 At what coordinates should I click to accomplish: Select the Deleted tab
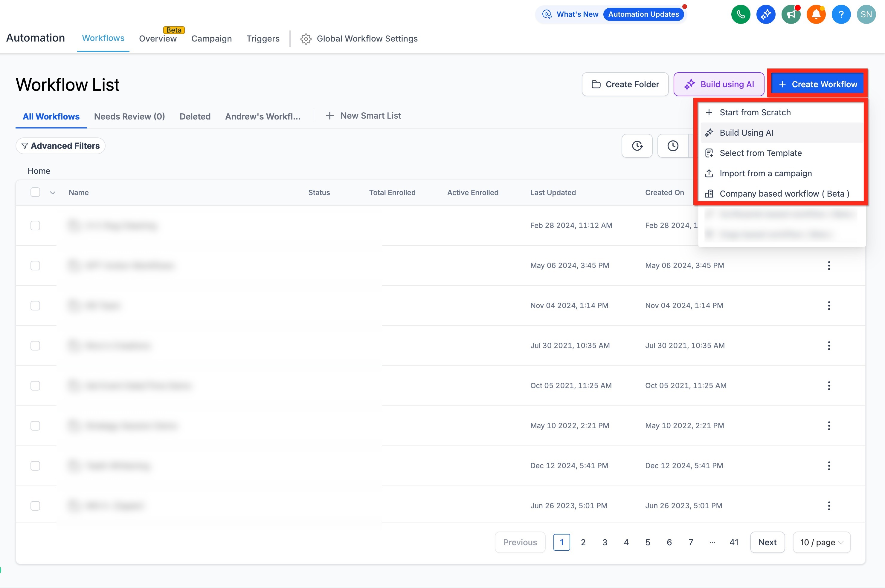[x=195, y=117]
